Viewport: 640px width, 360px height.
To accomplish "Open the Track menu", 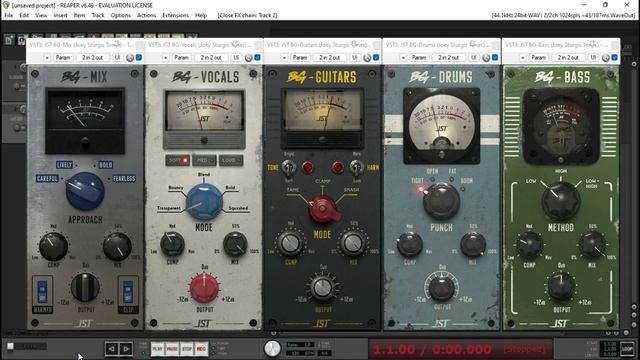I will [98, 15].
